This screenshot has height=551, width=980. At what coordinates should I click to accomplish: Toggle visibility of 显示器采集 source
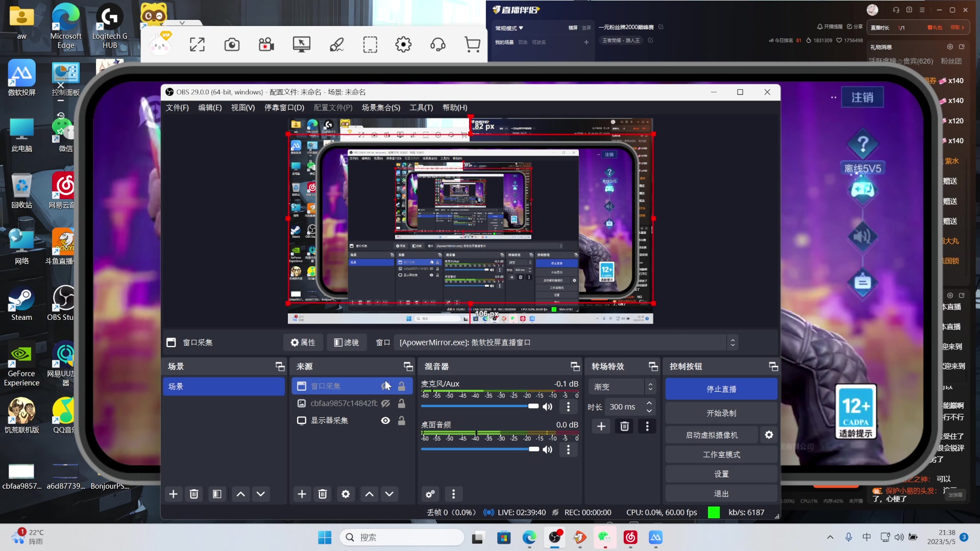click(386, 420)
